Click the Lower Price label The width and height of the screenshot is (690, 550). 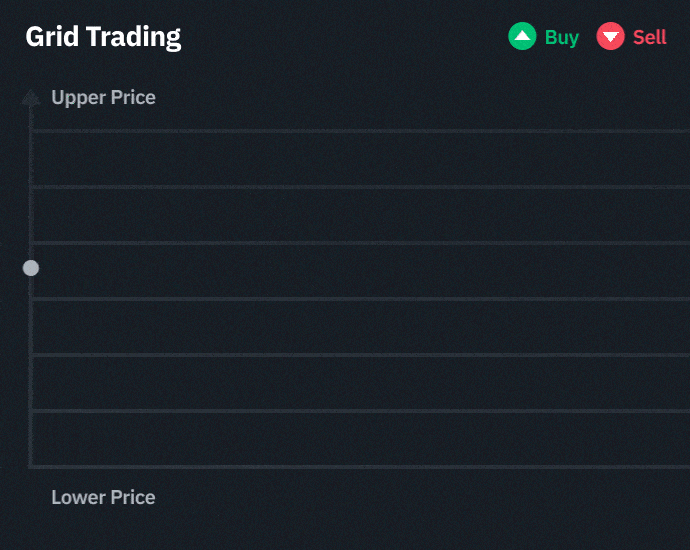(x=103, y=497)
